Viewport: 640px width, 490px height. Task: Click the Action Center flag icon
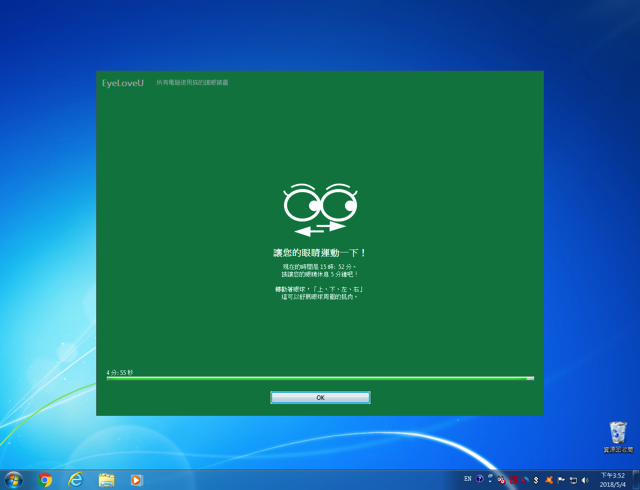click(561, 480)
